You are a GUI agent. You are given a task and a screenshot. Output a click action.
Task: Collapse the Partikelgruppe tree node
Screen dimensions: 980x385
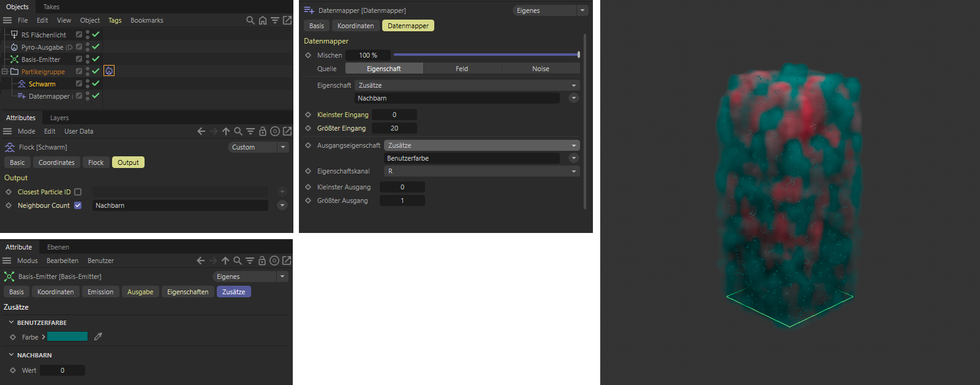click(5, 72)
